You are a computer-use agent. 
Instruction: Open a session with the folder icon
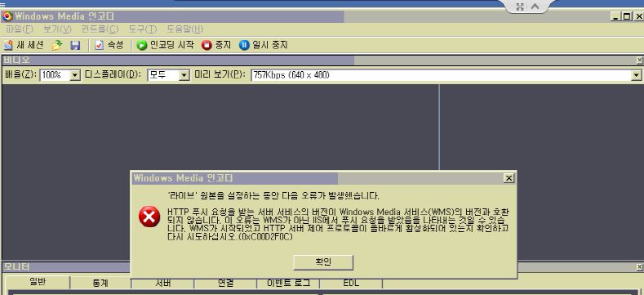pyautogui.click(x=57, y=45)
